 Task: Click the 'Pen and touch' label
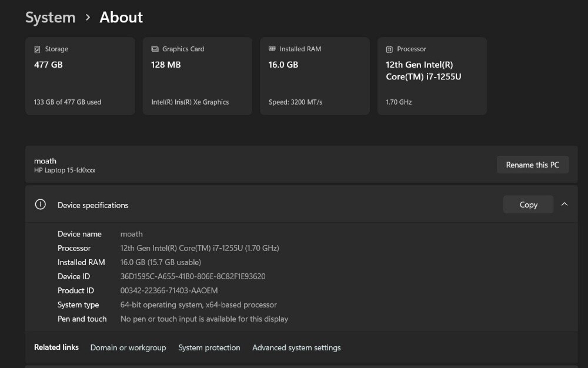(x=82, y=319)
